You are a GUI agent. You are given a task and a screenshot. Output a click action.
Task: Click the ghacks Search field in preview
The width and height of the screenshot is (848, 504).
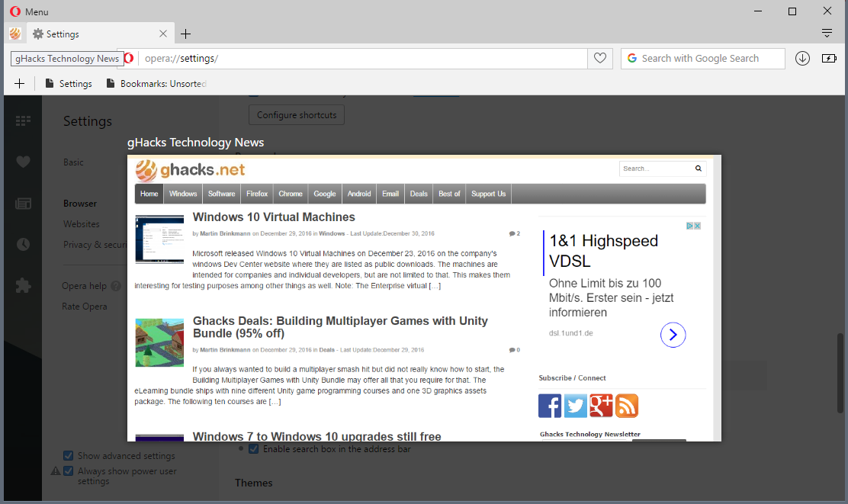[x=656, y=169]
